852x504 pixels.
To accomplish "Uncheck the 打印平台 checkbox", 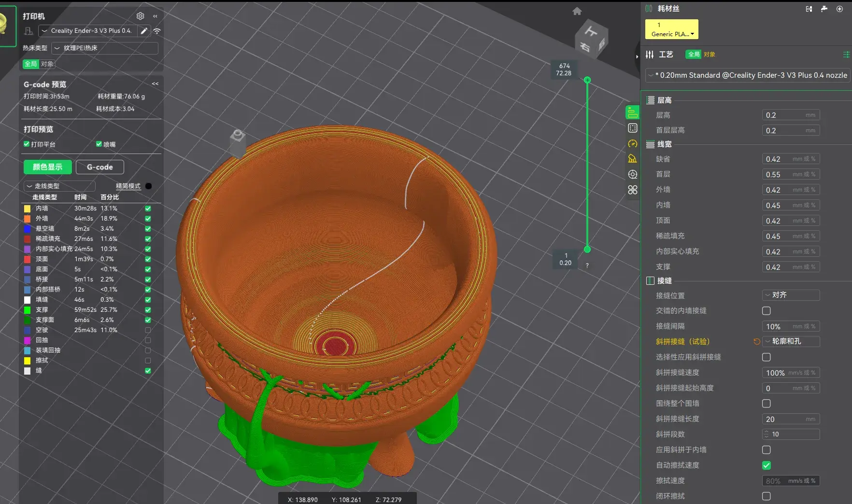I will 27,144.
